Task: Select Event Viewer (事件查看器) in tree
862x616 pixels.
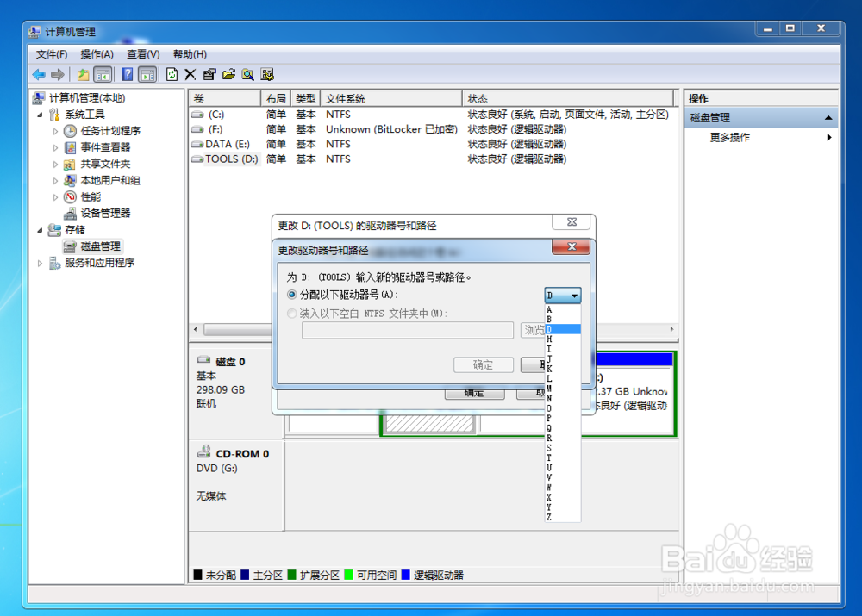Action: point(105,147)
